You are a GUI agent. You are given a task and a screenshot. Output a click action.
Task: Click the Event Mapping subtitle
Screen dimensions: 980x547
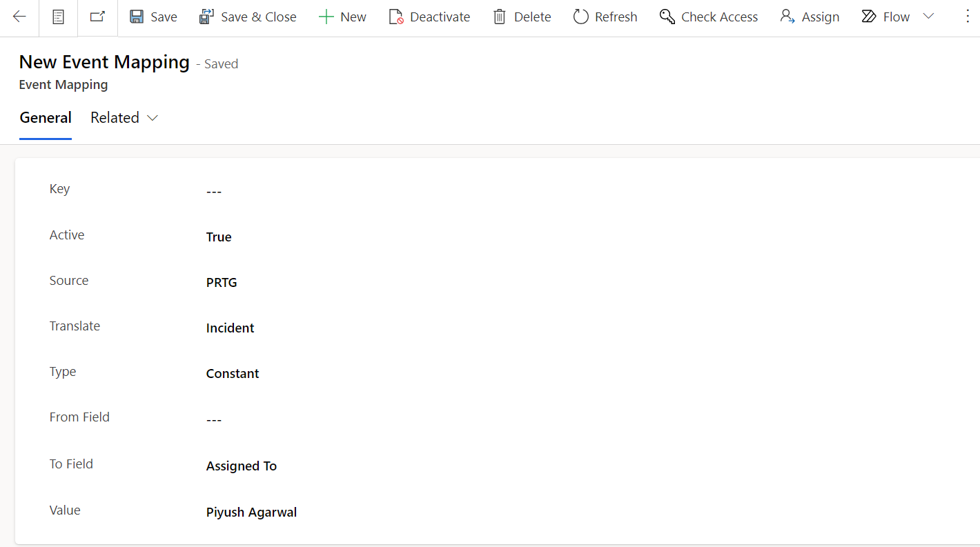click(63, 85)
